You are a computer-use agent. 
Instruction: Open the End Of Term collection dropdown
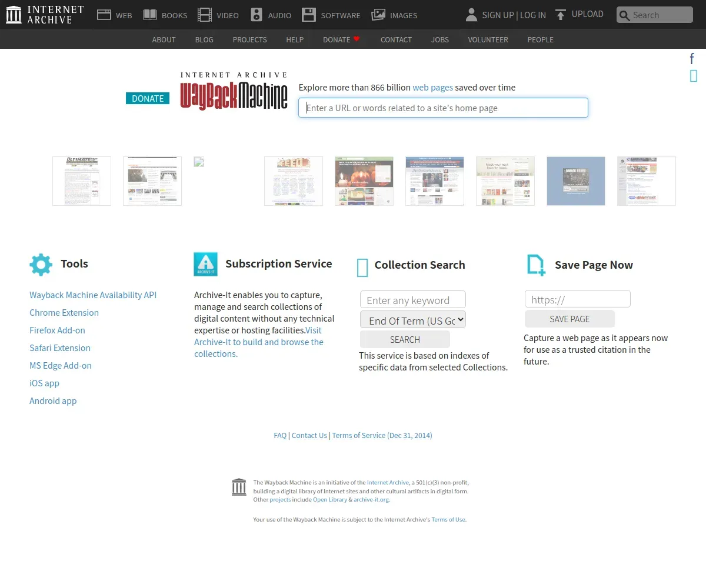413,320
